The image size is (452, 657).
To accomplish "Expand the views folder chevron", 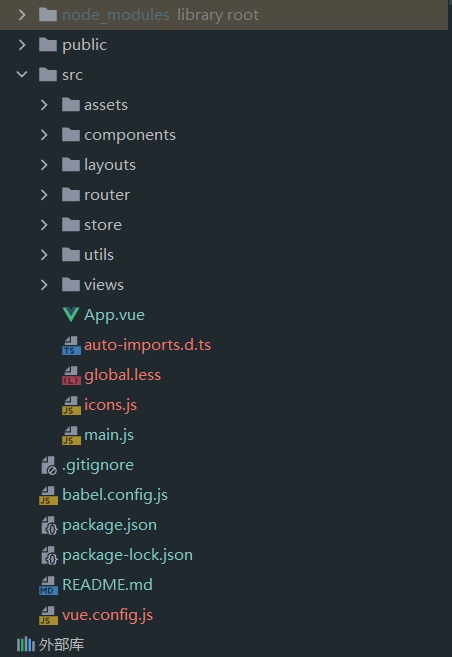I will [44, 285].
